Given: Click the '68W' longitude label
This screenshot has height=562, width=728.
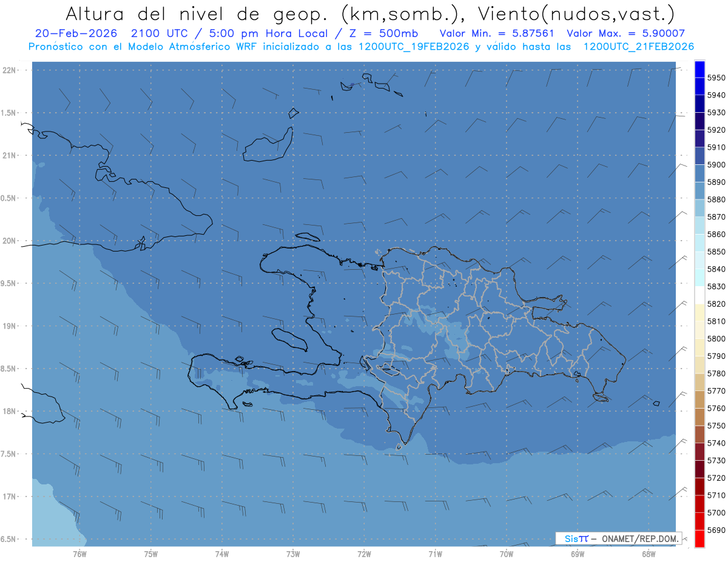Looking at the screenshot, I should tap(649, 554).
